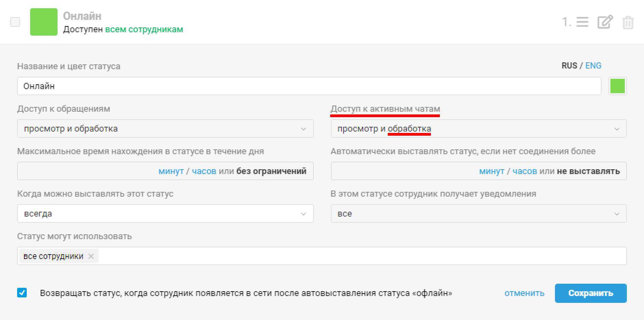Select не выставлять for auto status
The image size is (644, 320).
(x=589, y=171)
